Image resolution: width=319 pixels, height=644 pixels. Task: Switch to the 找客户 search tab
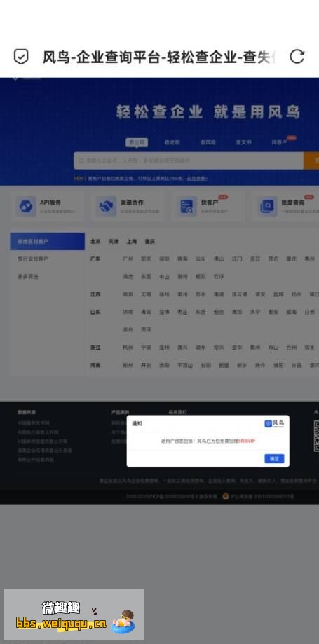(279, 142)
